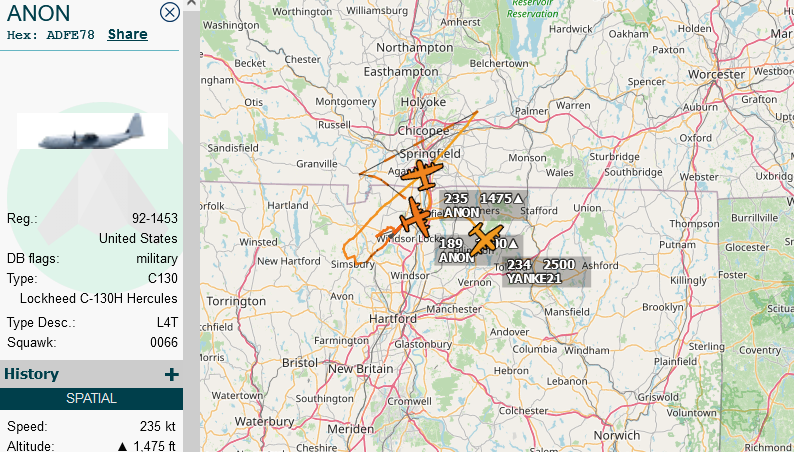
Task: Click the Hartford city label on map
Action: (393, 319)
